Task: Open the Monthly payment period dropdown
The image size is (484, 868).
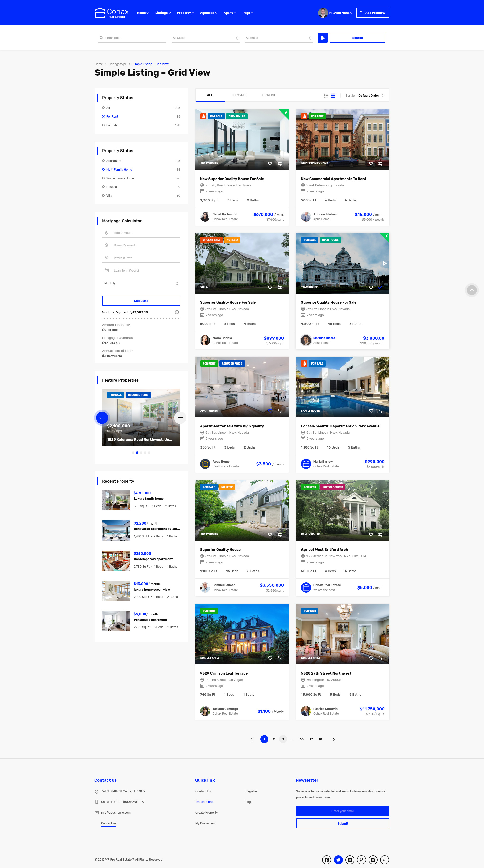Action: [x=141, y=283]
